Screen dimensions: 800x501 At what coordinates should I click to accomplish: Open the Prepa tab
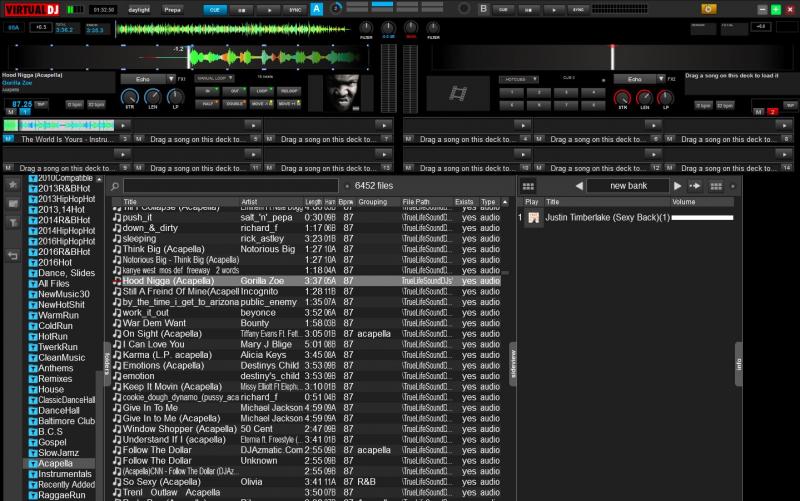point(172,10)
